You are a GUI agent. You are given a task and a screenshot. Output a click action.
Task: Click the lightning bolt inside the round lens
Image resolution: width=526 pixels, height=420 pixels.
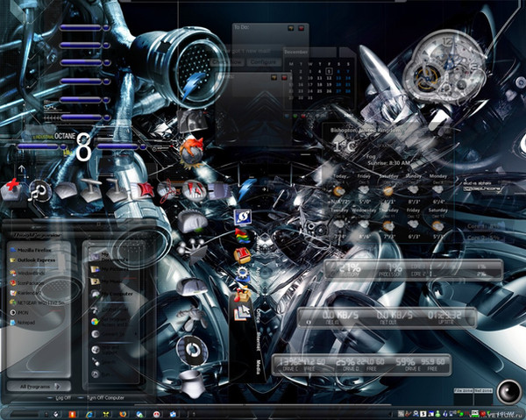pyautogui.click(x=194, y=87)
